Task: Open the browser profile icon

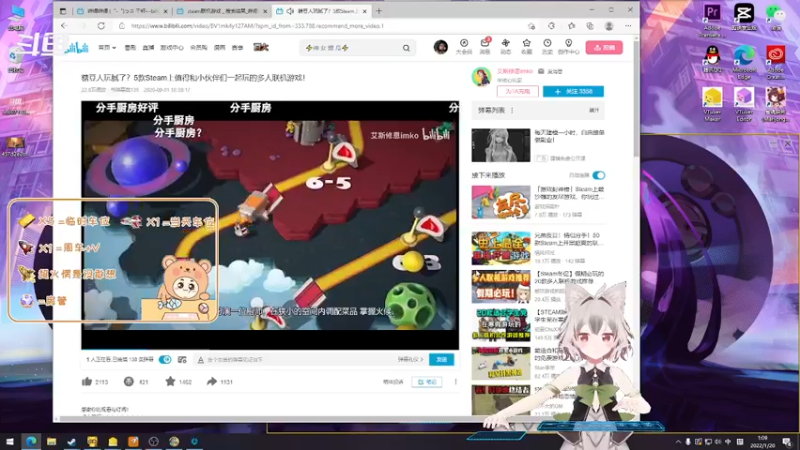Action: (x=609, y=26)
